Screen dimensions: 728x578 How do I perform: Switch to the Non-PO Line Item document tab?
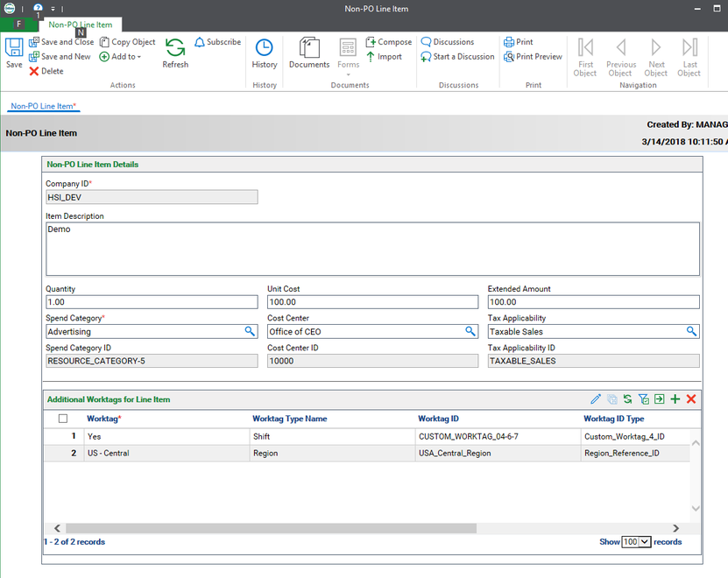(x=79, y=25)
